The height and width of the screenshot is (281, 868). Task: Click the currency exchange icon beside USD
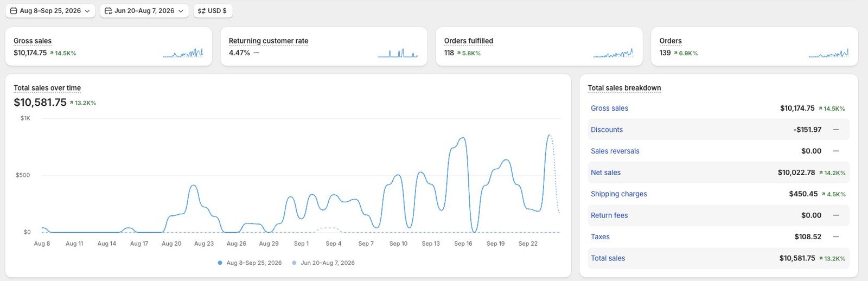point(201,11)
